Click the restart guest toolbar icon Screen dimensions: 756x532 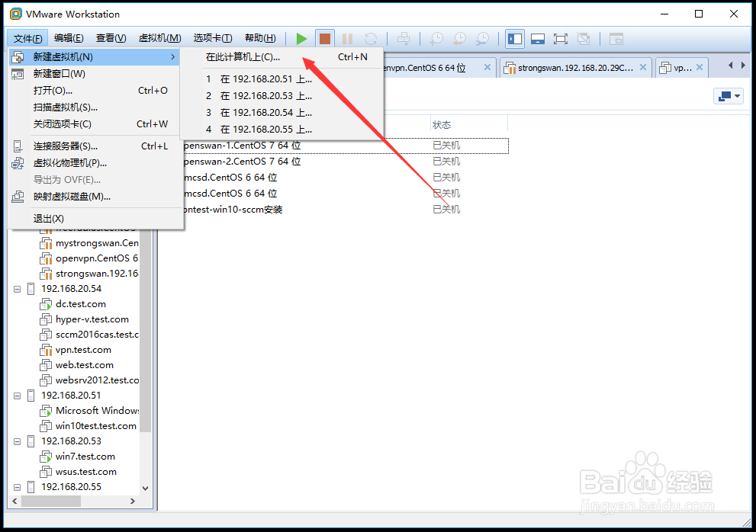[370, 39]
